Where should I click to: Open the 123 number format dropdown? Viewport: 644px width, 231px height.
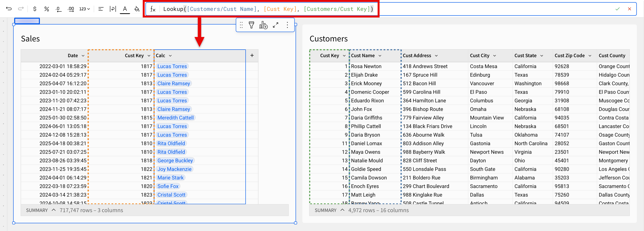click(x=85, y=9)
